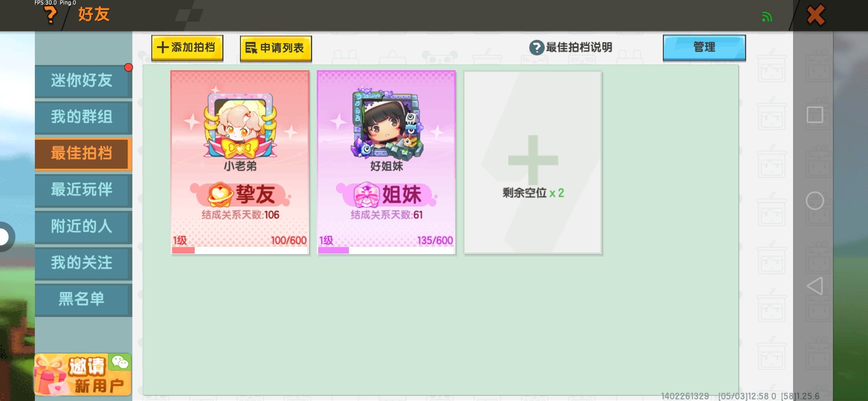The height and width of the screenshot is (401, 868).
Task: Click the green network signal icon
Action: (x=767, y=17)
